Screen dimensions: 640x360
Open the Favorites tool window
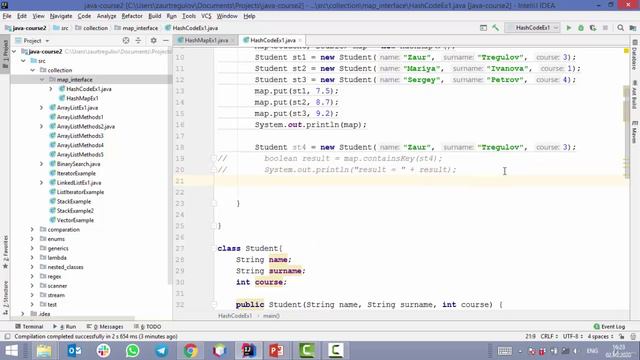tap(5, 252)
